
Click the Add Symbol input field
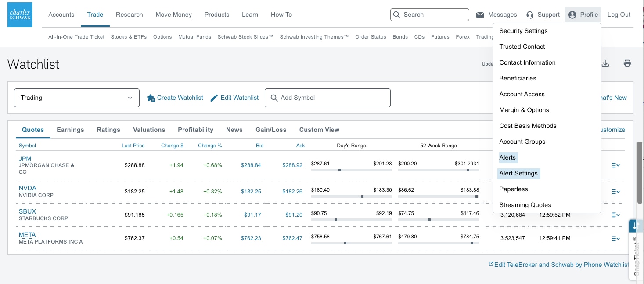click(x=327, y=98)
